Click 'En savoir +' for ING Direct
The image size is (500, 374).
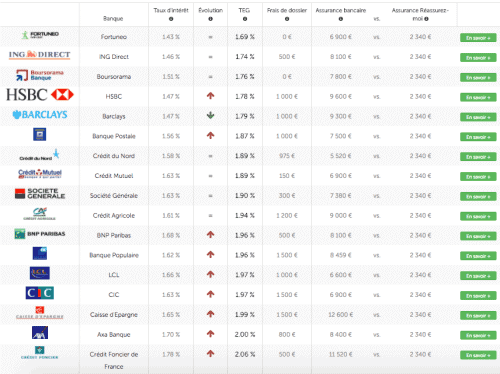click(x=478, y=58)
